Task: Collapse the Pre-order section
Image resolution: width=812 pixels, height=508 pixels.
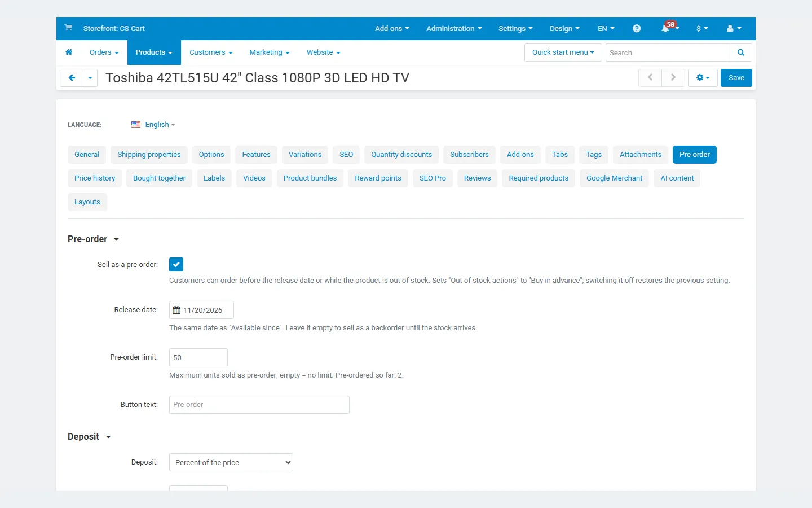Action: (94, 239)
